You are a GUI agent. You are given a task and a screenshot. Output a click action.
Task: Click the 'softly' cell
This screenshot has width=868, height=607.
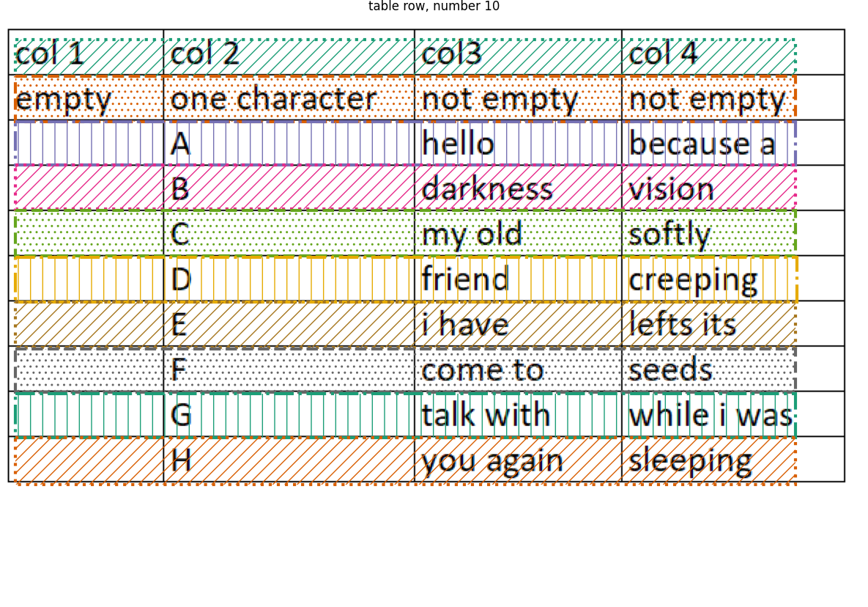click(x=733, y=233)
